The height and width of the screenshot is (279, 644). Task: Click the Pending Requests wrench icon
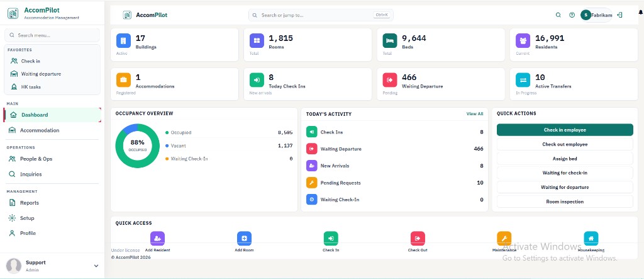coord(312,183)
